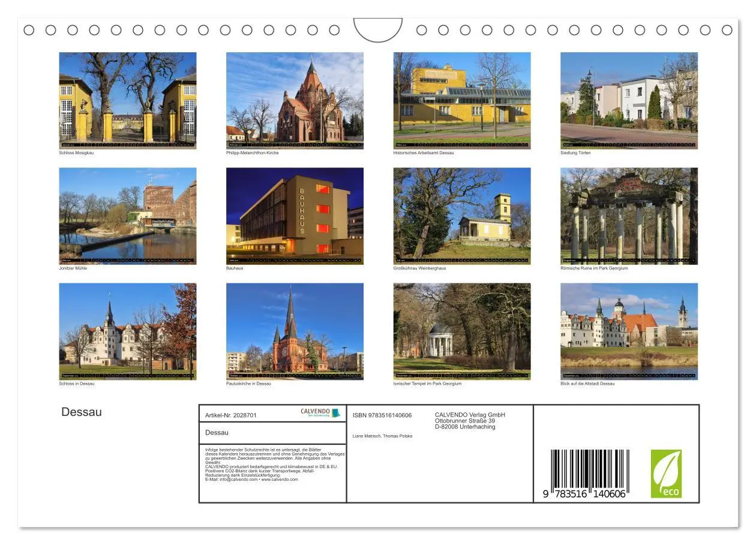The height and width of the screenshot is (545, 756).
Task: Click the Bauhaus night photo icon strip
Action: 295,260
